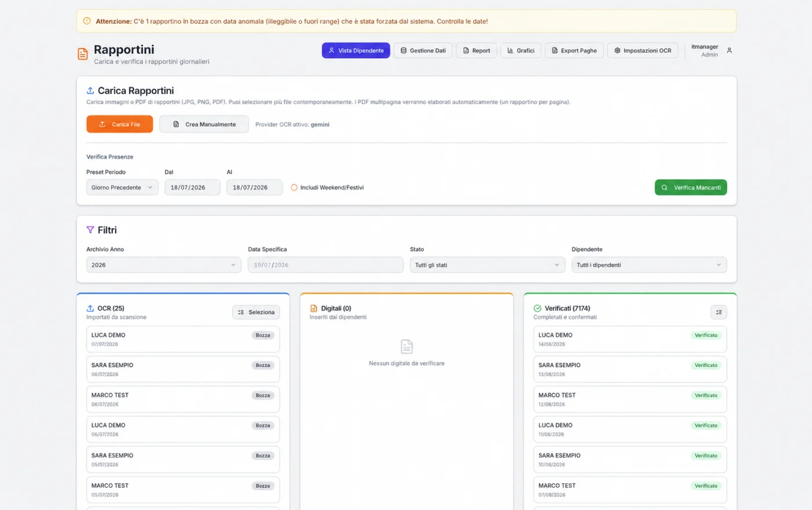Open the MARCO TEST draft dated 06/07/2026
The height and width of the screenshot is (510, 812).
183,399
